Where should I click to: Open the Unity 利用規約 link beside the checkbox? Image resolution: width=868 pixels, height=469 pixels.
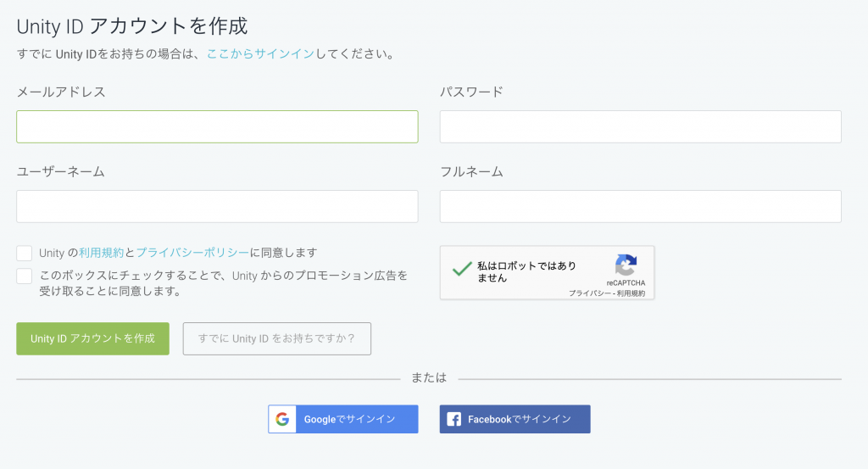tap(102, 253)
